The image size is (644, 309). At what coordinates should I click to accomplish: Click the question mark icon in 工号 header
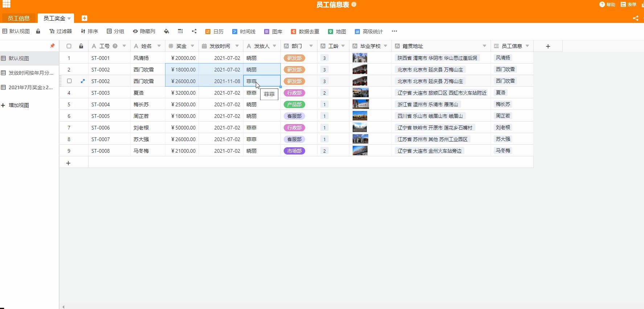pyautogui.click(x=115, y=46)
